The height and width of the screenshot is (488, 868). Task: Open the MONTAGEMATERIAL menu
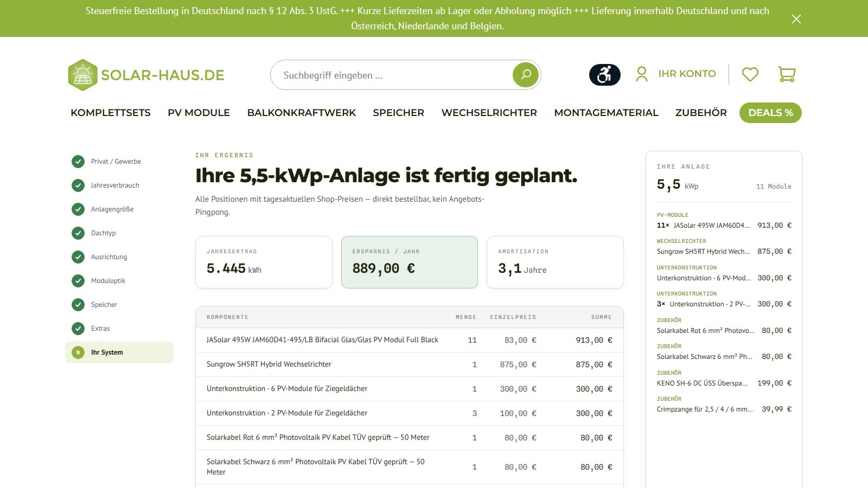coord(606,113)
